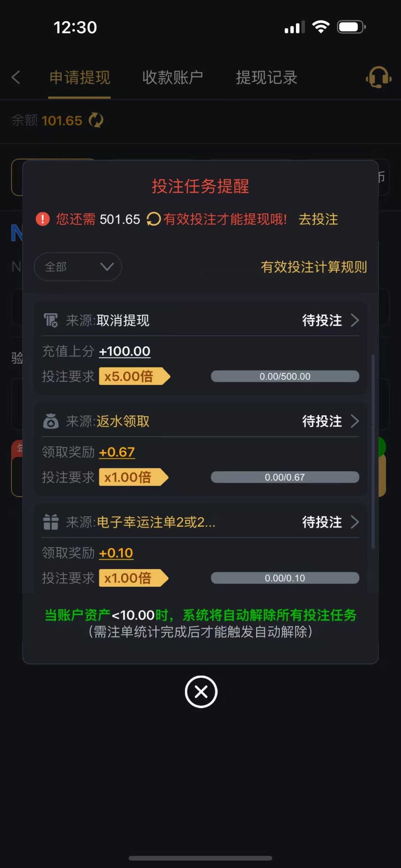Tap refresh icon beside 501.65
This screenshot has height=868, width=401.
pos(153,219)
